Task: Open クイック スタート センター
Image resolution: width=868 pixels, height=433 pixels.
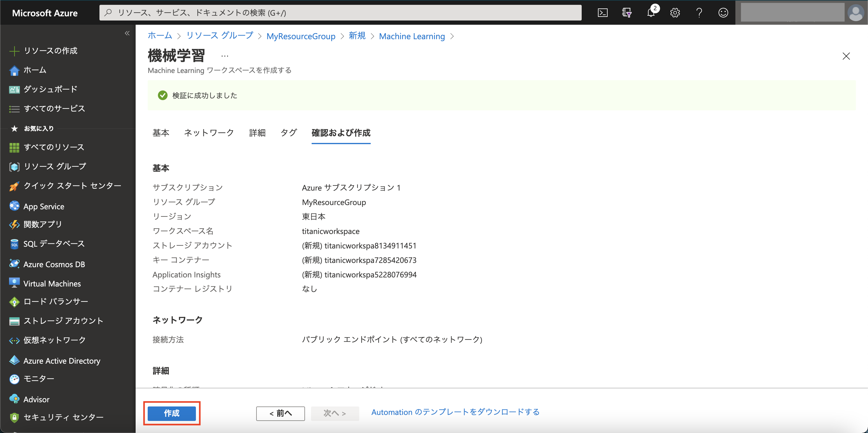Action: tap(72, 185)
